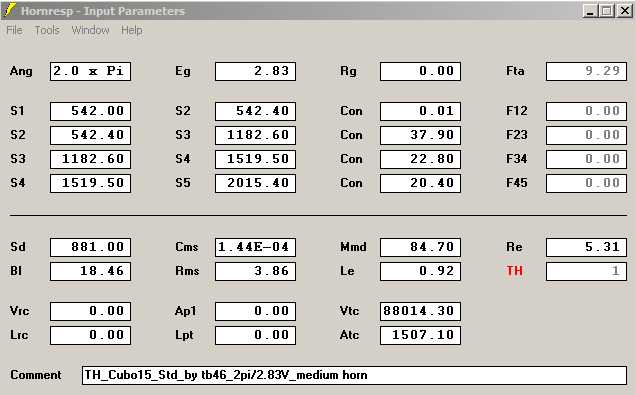Click the S2 field in the S1 row

(256, 111)
